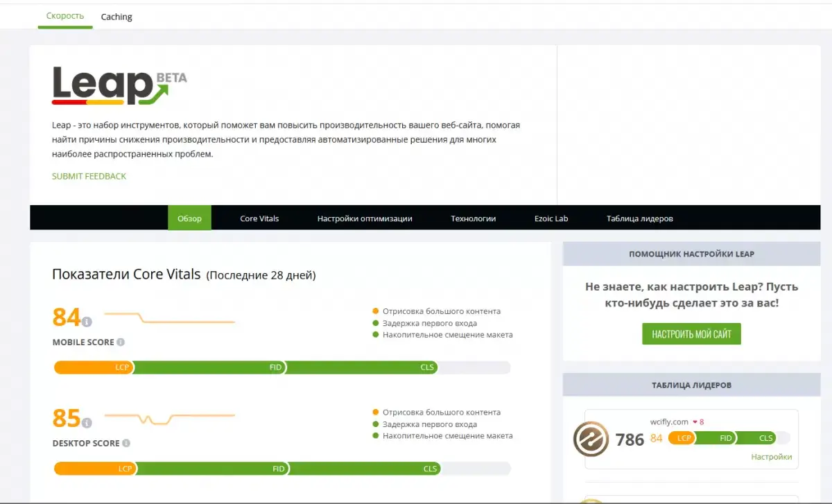Image resolution: width=832 pixels, height=504 pixels.
Task: Click CLS segment of mobile score bar
Action: tap(361, 367)
